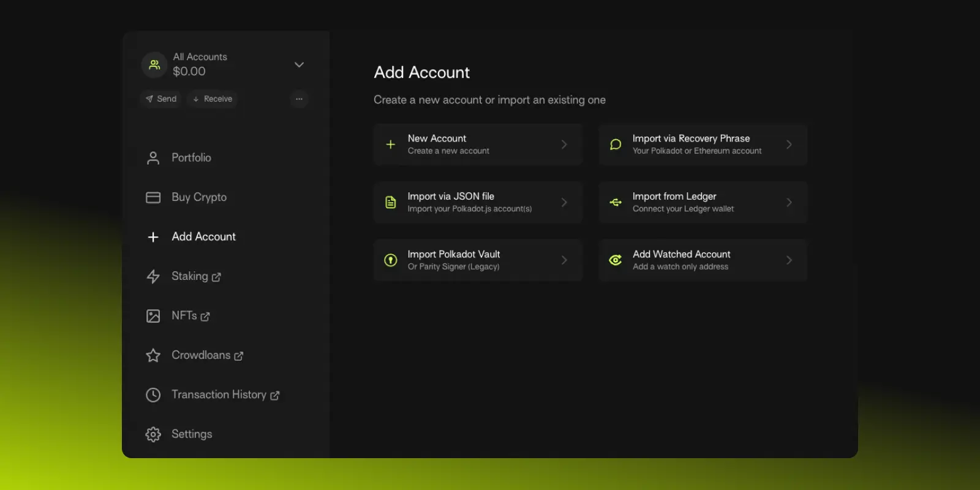Click the USB icon for Ledger import
Screen dimensions: 980x490
click(x=616, y=202)
